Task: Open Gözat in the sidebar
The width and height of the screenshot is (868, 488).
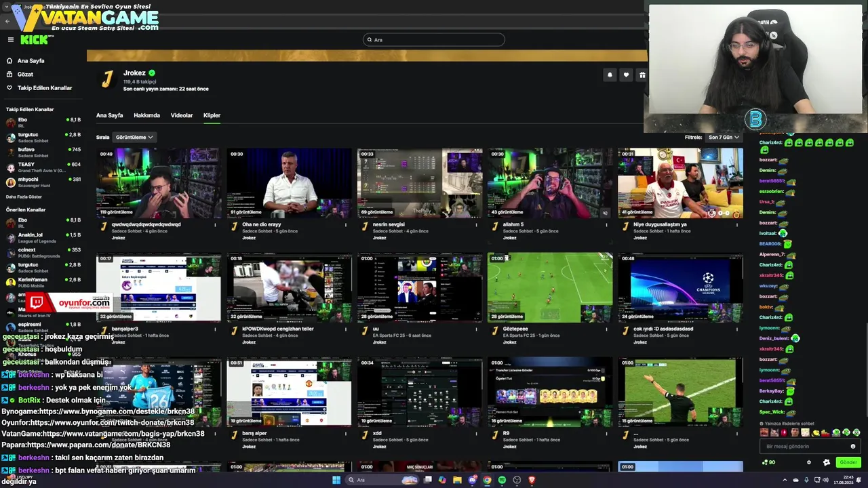Action: point(25,74)
